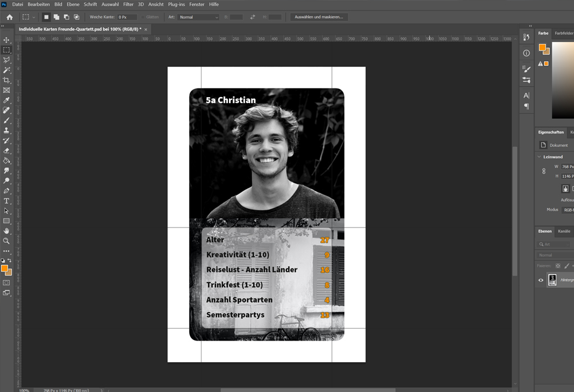Select the Rectangle shape tool
Image resolution: width=574 pixels, height=392 pixels.
click(x=6, y=221)
